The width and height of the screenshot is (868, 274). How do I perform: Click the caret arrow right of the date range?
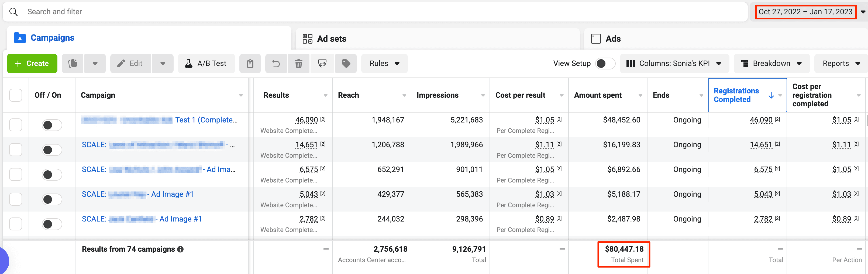click(x=863, y=12)
